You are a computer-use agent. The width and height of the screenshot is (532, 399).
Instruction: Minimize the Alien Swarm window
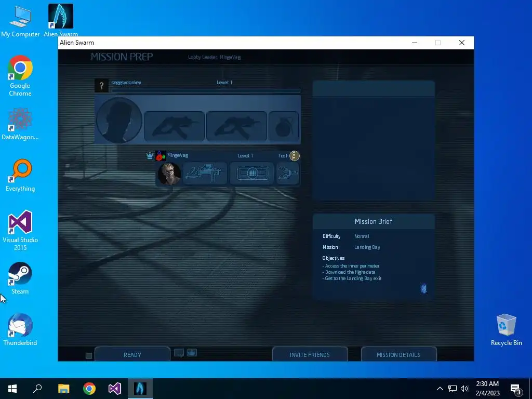(x=415, y=43)
